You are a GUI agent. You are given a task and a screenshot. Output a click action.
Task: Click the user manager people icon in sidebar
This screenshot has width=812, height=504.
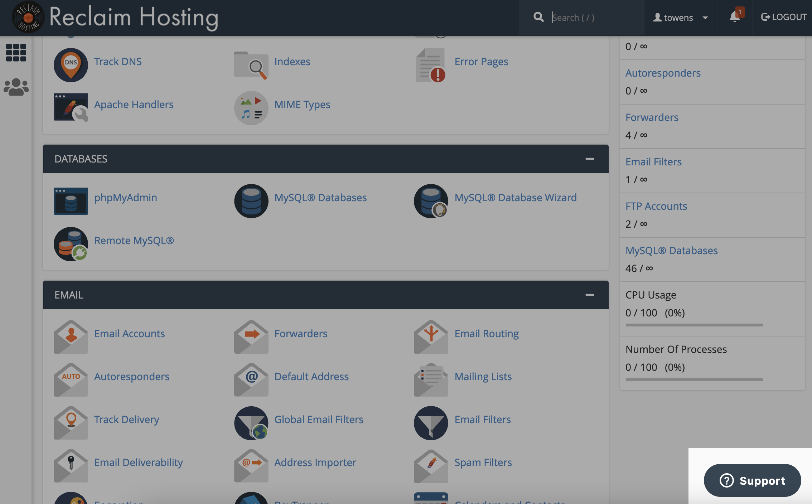click(x=16, y=87)
